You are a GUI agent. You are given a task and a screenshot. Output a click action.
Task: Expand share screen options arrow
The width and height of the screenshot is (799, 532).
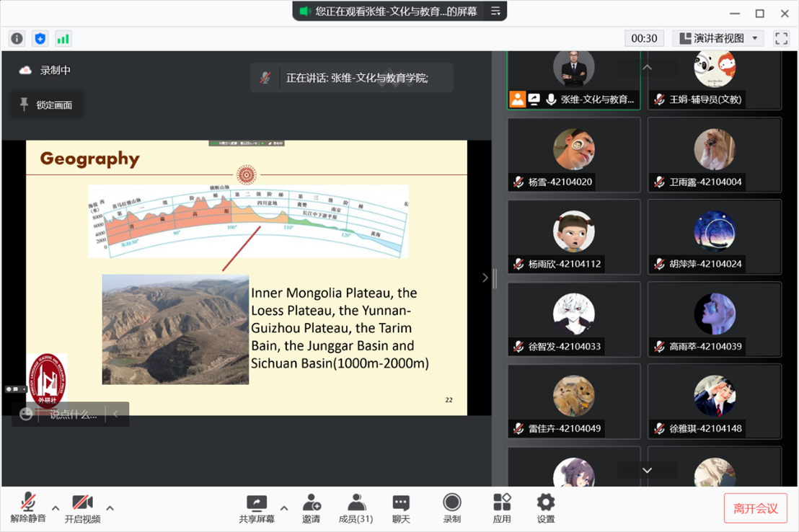(284, 507)
